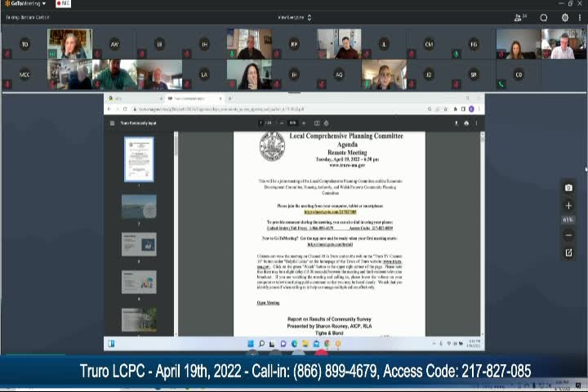Print the PDF document

pos(466,123)
